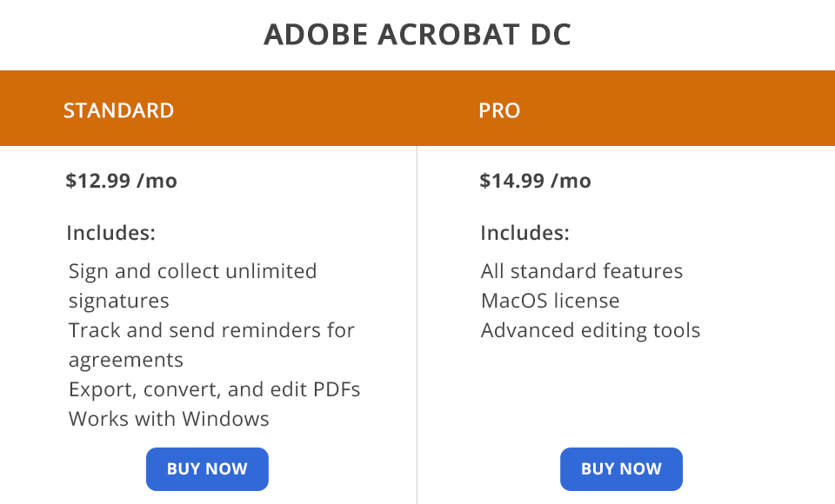Click the Includes label under Pro
Viewport: 835px width, 504px height.
click(524, 233)
